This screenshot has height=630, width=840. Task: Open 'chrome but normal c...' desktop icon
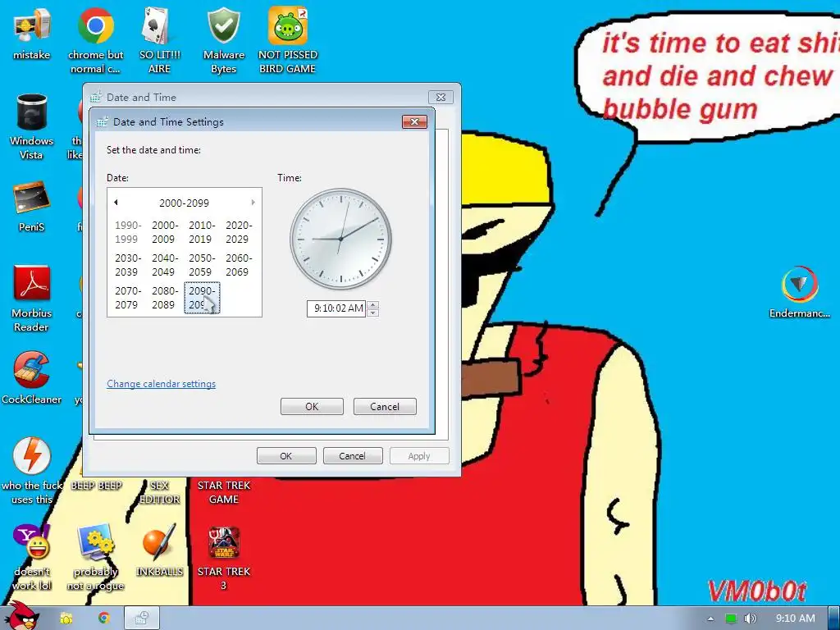(95, 40)
